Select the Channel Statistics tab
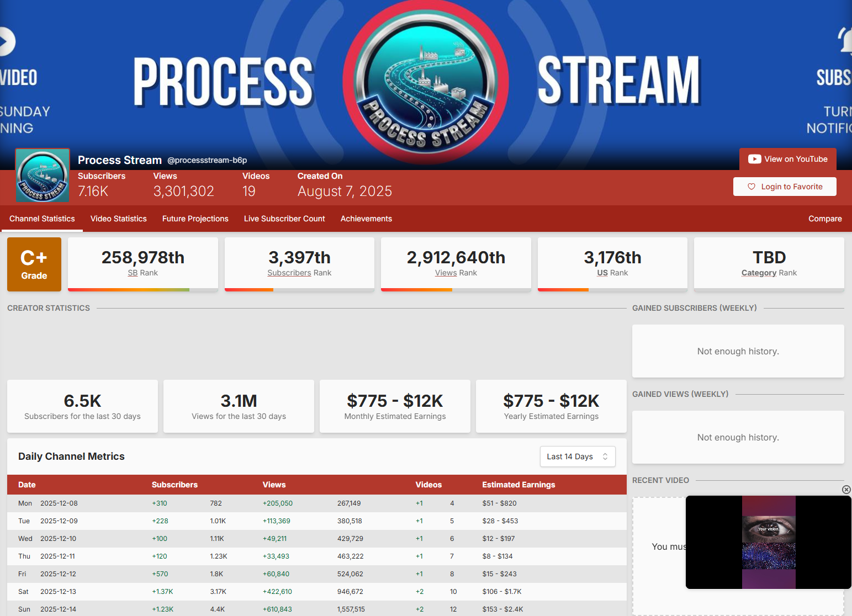Viewport: 852px width, 616px height. coord(42,219)
